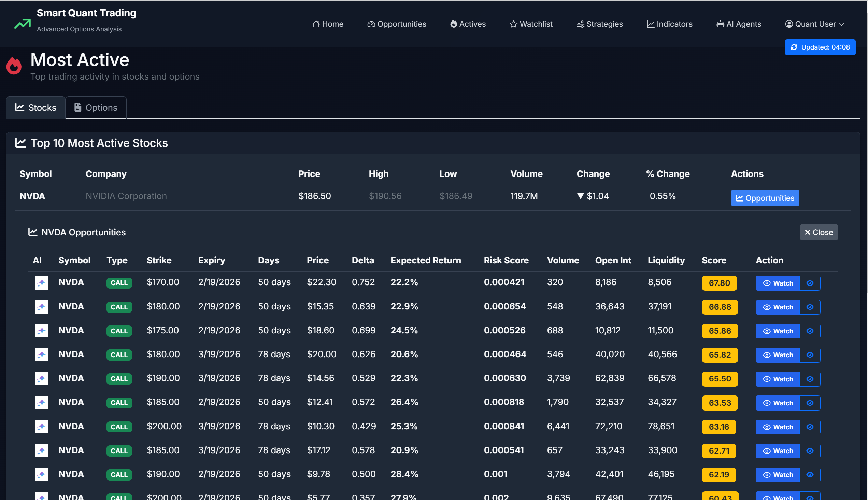Image resolution: width=868 pixels, height=500 pixels.
Task: Click the yellow 67.80 score badge
Action: pyautogui.click(x=719, y=283)
